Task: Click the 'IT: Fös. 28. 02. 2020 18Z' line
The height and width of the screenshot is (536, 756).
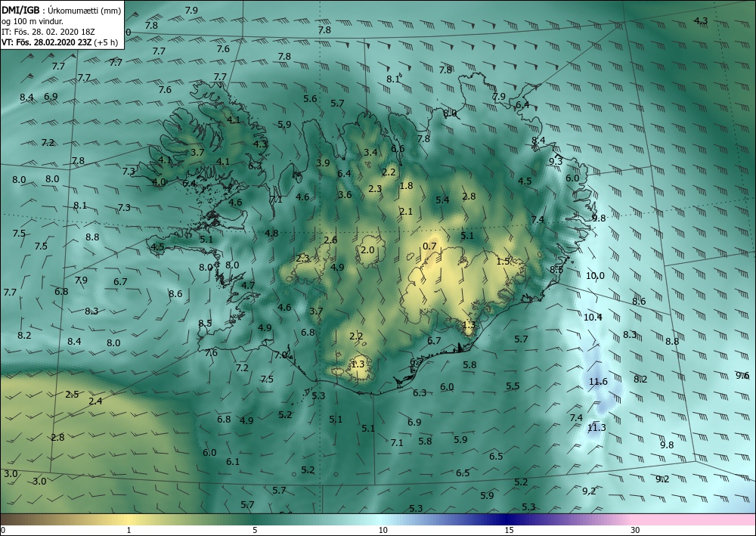Action: point(48,32)
